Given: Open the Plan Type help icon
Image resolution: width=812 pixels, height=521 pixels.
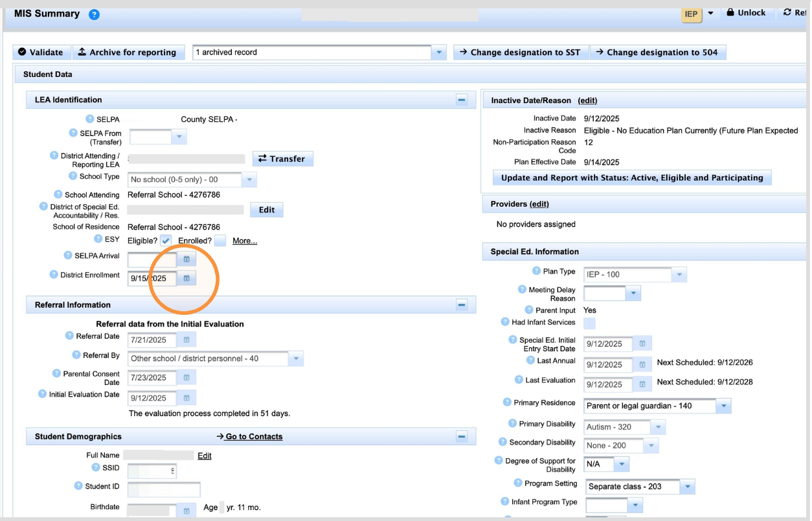Looking at the screenshot, I should [536, 271].
